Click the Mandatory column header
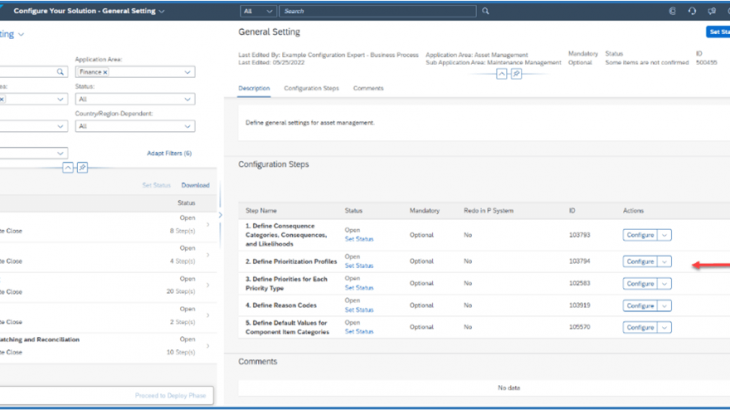 [x=425, y=211]
